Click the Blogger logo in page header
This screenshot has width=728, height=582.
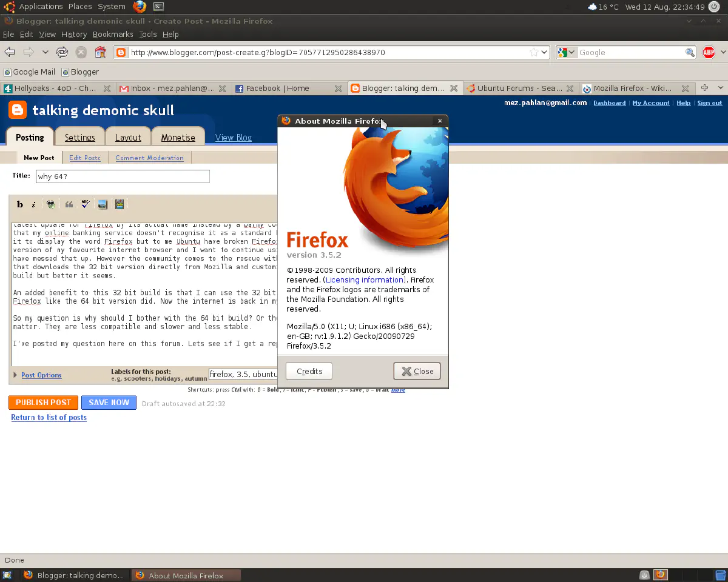[x=17, y=110]
